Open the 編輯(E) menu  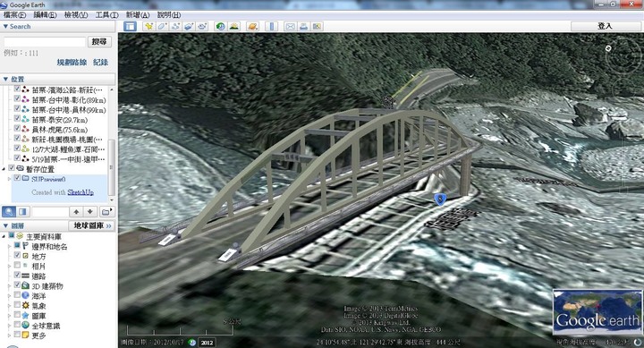click(x=45, y=15)
